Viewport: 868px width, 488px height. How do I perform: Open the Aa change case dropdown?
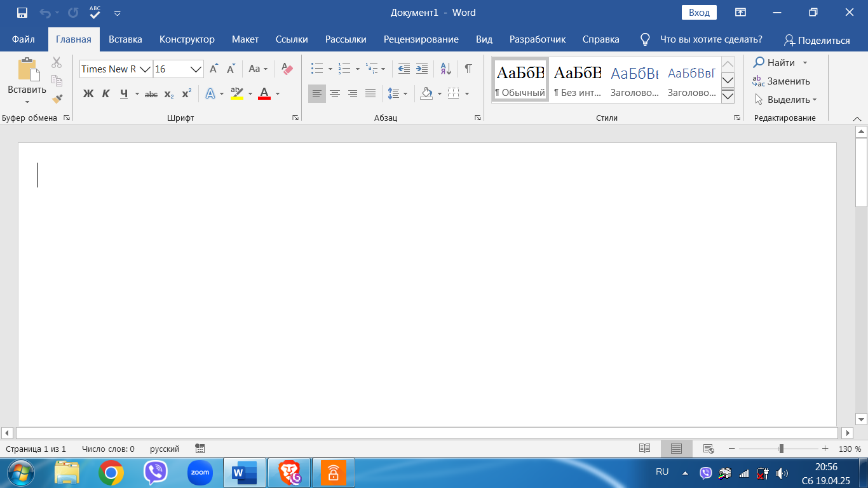point(258,69)
